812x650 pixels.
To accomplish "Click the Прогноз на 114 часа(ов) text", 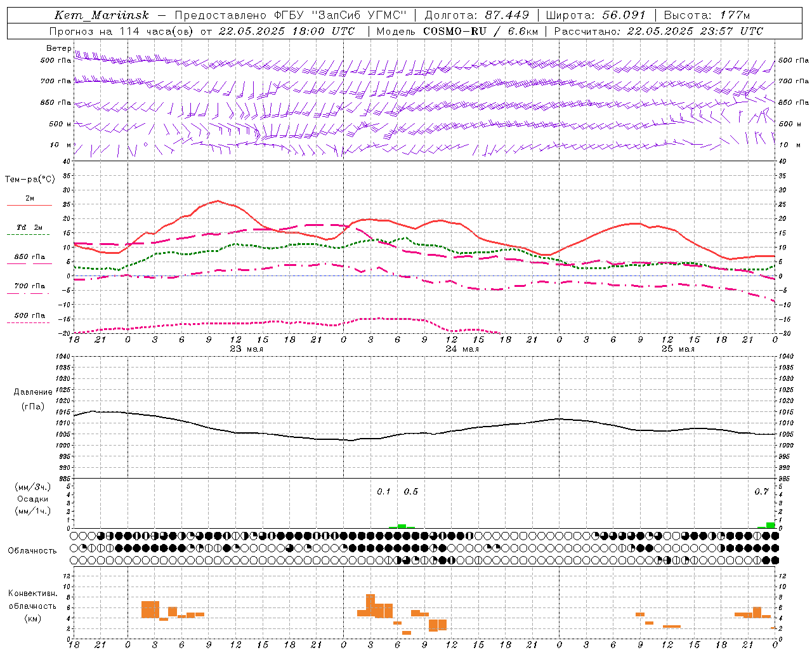I will [121, 31].
